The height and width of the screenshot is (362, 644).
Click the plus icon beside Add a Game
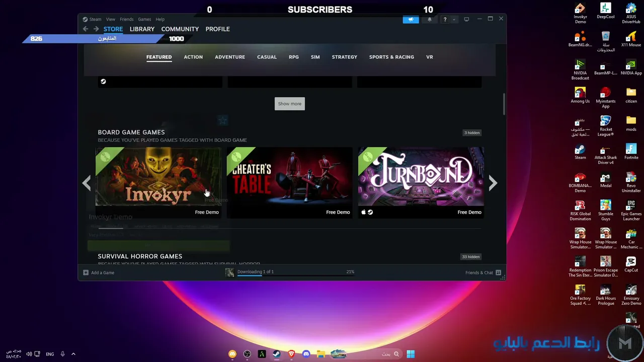pos(86,273)
